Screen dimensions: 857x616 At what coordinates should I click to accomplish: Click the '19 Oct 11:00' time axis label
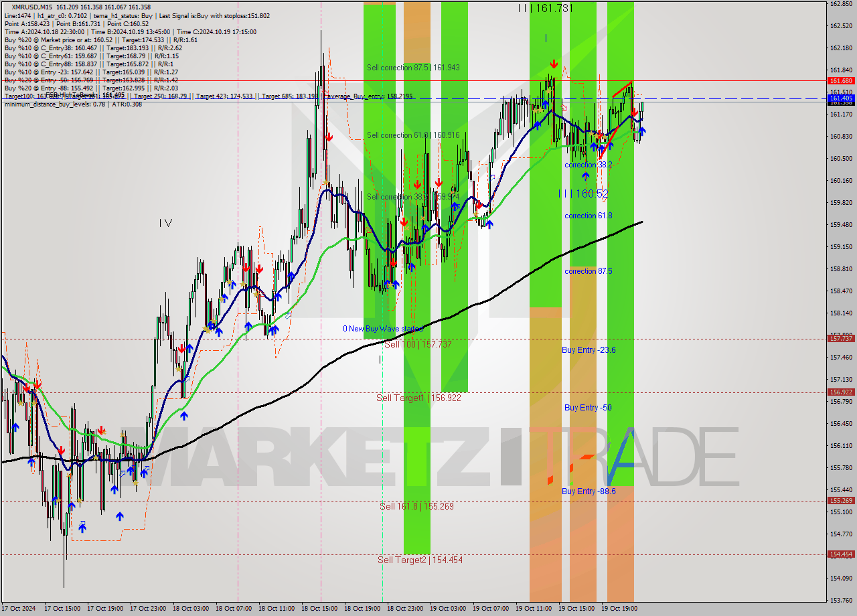click(x=534, y=609)
